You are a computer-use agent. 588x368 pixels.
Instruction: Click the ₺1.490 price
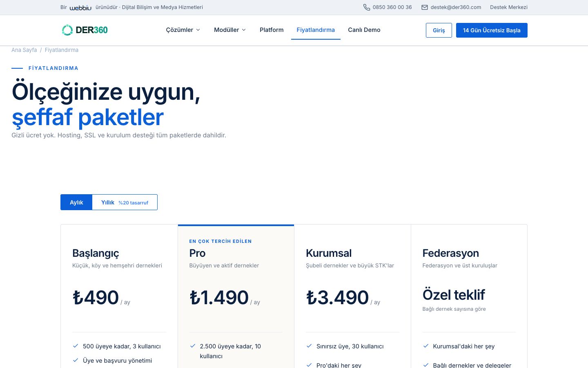click(x=219, y=297)
